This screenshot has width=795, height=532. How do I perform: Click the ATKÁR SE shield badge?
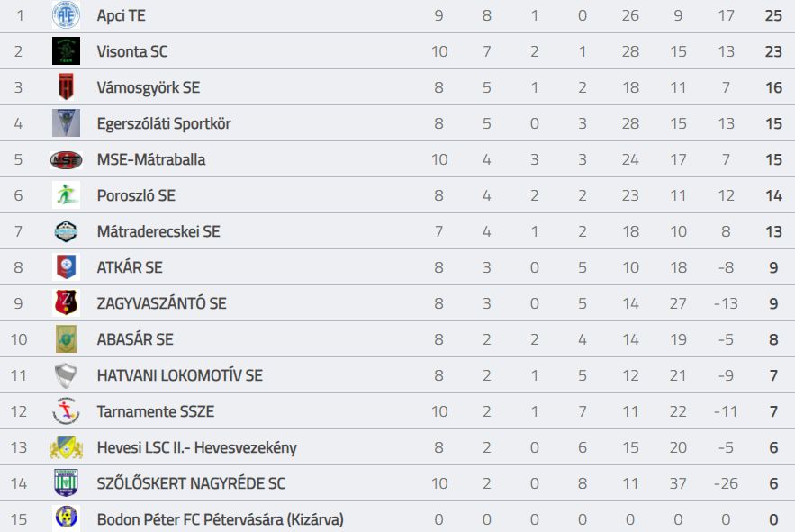point(66,267)
